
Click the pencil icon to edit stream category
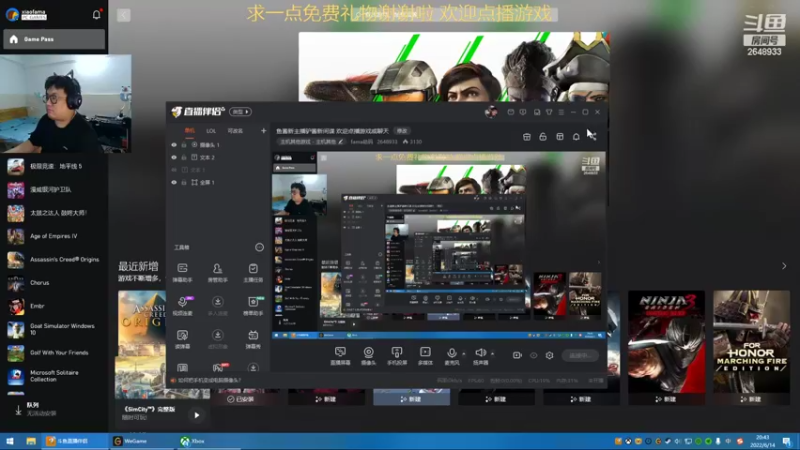coord(341,141)
